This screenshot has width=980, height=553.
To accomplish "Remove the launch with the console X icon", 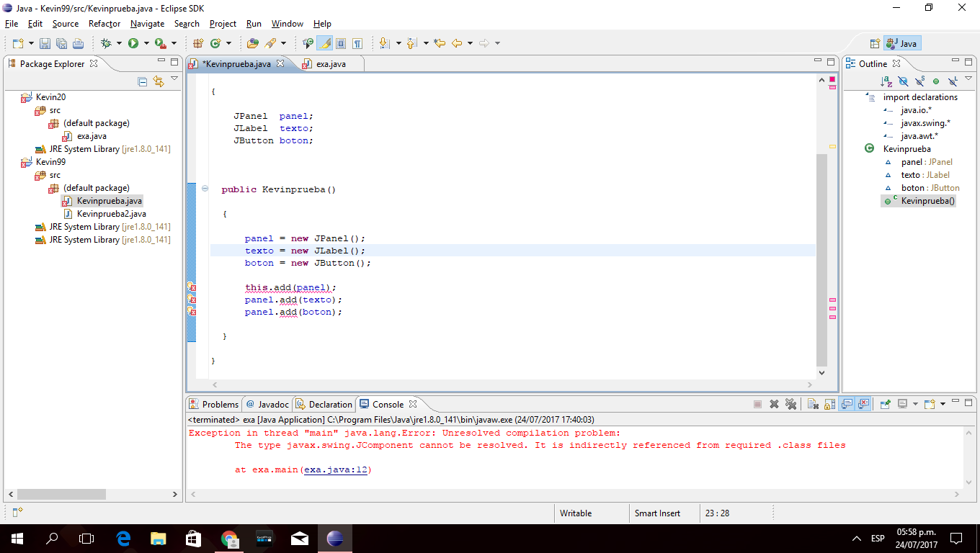I will [774, 404].
